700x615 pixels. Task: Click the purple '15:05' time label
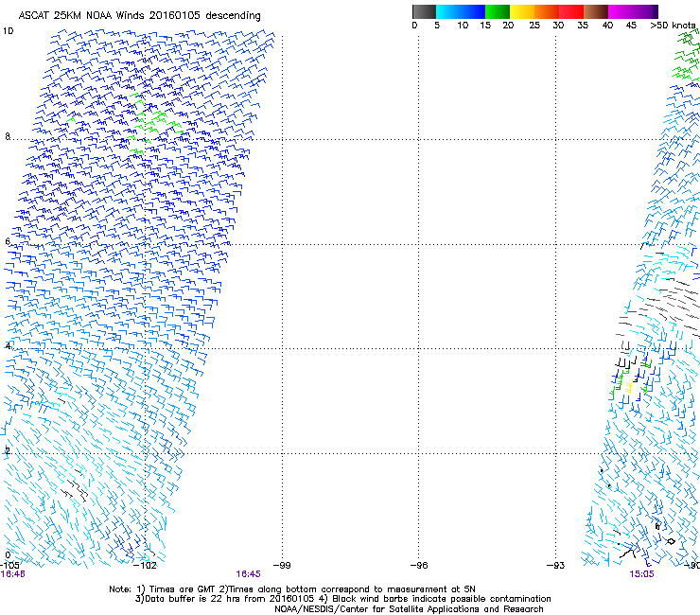click(x=641, y=574)
